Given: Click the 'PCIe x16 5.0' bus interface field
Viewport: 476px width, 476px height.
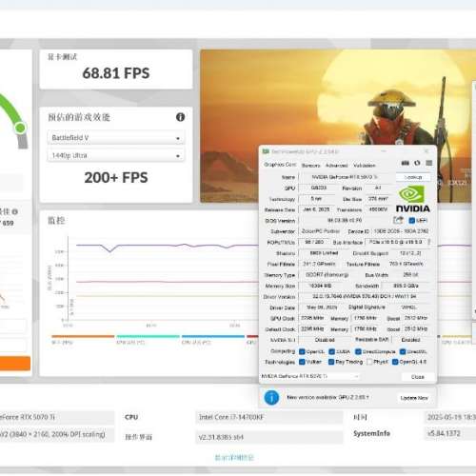Looking at the screenshot, I should [395, 242].
